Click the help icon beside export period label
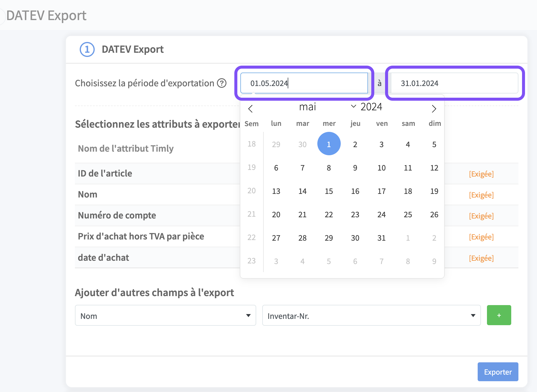537x392 pixels. point(222,83)
